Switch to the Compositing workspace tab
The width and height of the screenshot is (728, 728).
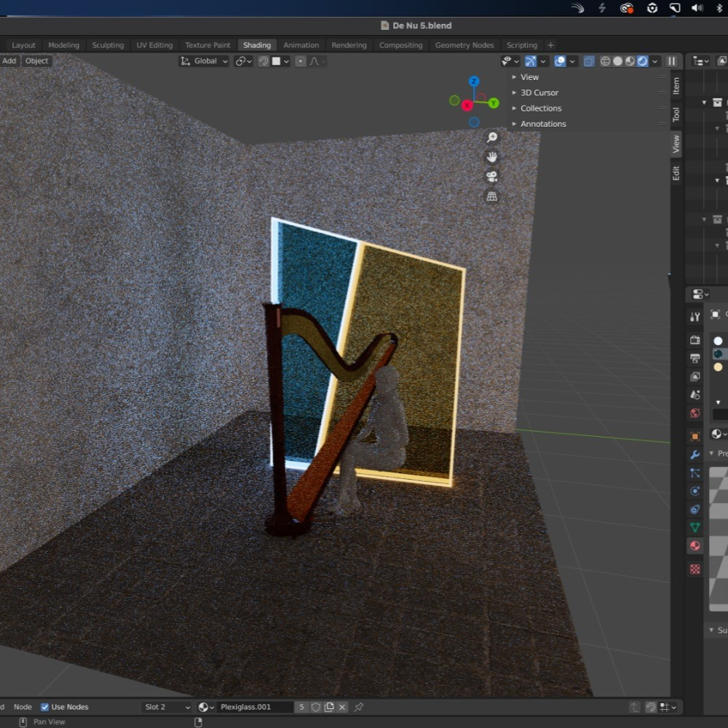coord(400,45)
